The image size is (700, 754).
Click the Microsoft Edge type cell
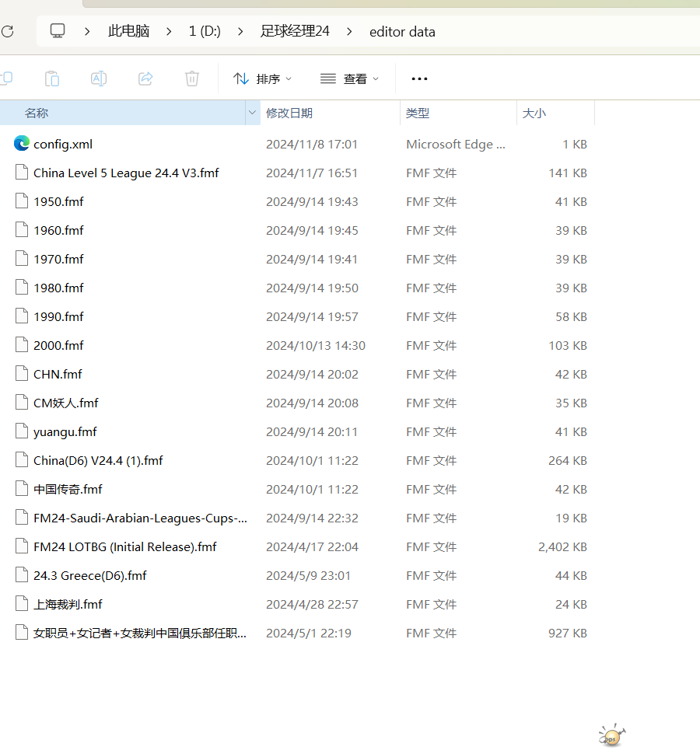tap(456, 145)
